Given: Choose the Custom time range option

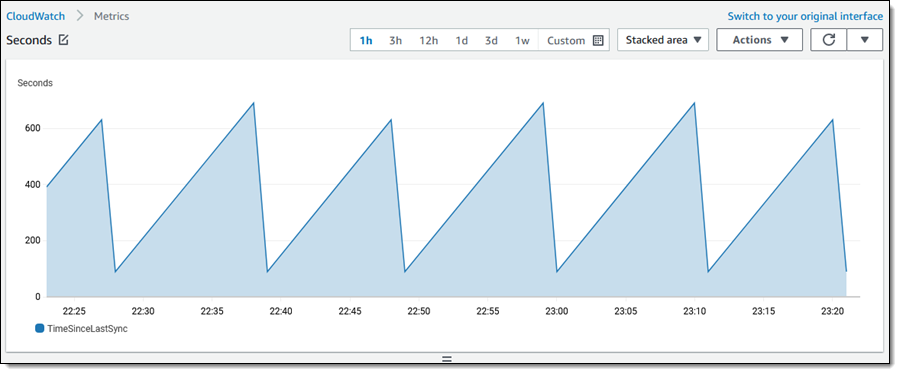Looking at the screenshot, I should pos(566,40).
